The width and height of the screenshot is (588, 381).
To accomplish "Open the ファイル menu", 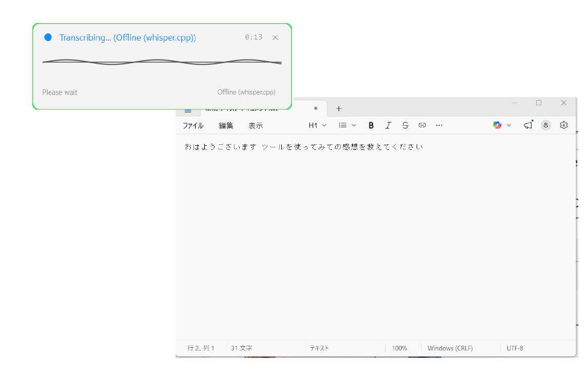I will [193, 126].
